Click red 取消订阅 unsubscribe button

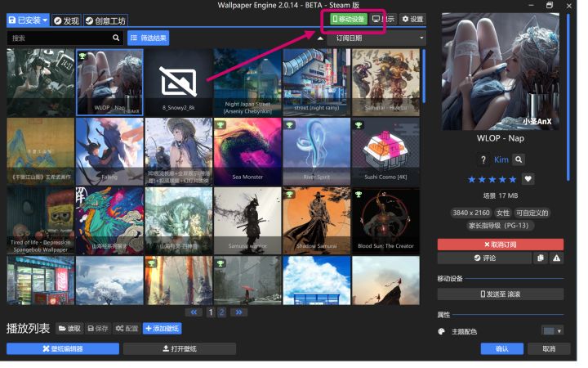[501, 245]
